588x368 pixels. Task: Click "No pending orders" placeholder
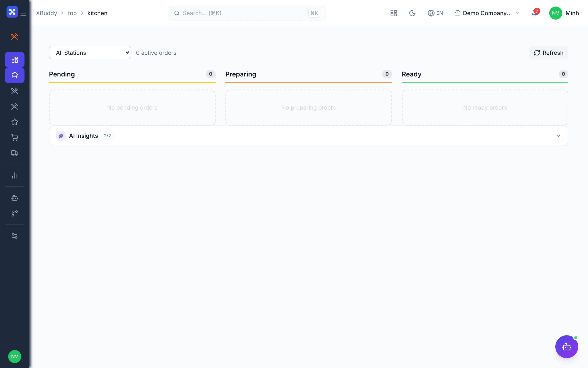point(132,108)
